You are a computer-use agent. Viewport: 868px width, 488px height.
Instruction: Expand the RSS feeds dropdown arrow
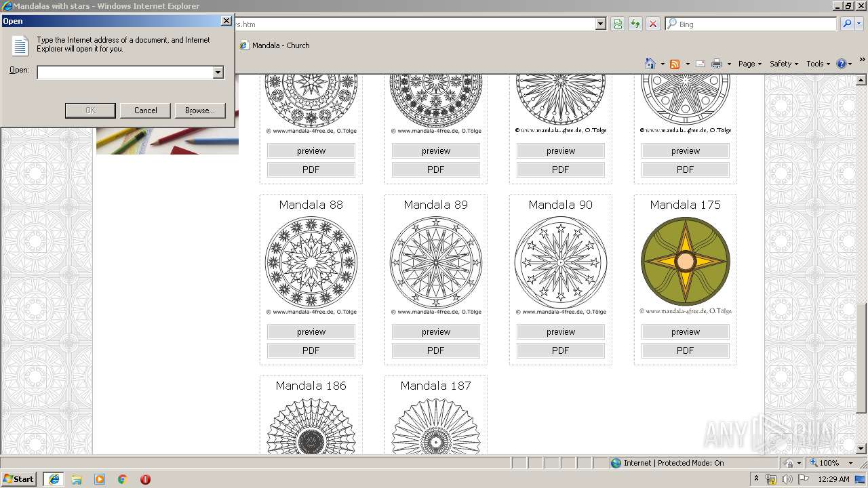(x=688, y=64)
